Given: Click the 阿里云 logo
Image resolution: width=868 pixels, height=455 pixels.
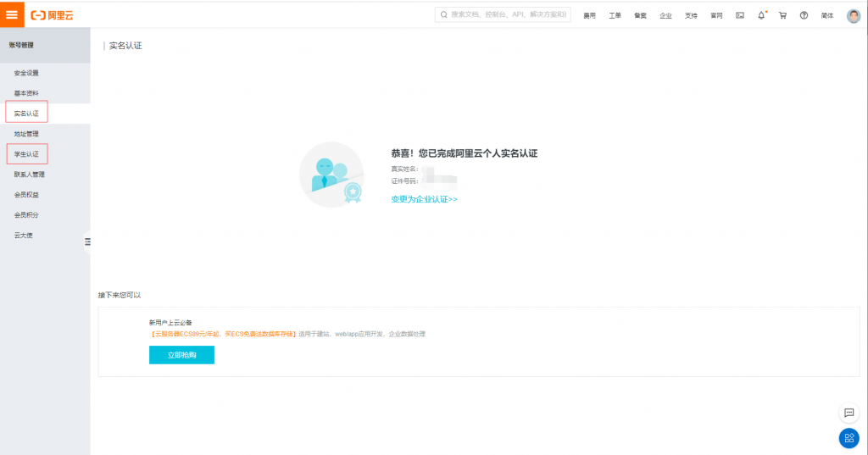Looking at the screenshot, I should [x=52, y=15].
